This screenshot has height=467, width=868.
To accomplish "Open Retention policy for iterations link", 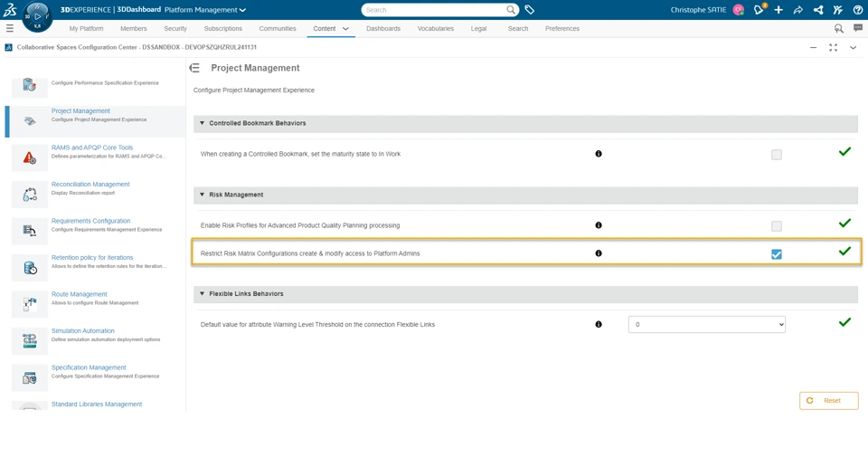I will click(92, 257).
